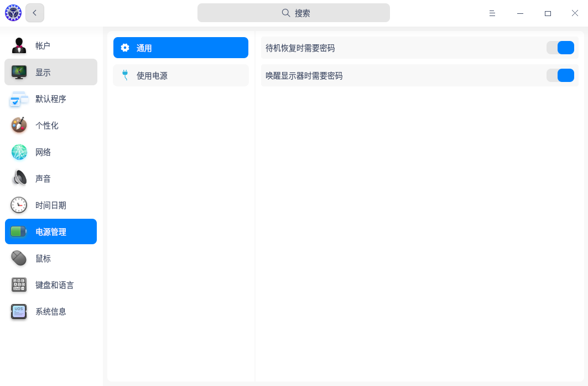The height and width of the screenshot is (386, 588).
Task: Click the Accounts (帐户) user icon
Action: (19, 46)
